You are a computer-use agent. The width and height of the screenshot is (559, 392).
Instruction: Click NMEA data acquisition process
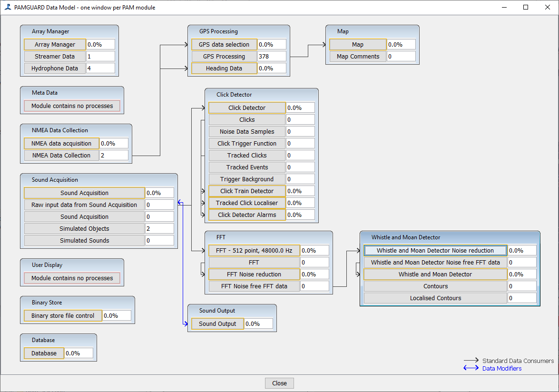click(x=61, y=143)
